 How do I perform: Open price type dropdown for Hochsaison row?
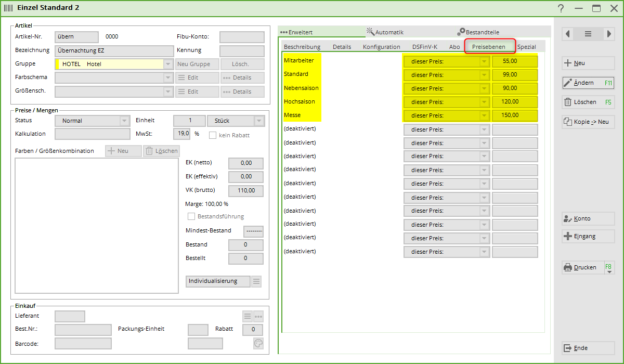point(484,102)
